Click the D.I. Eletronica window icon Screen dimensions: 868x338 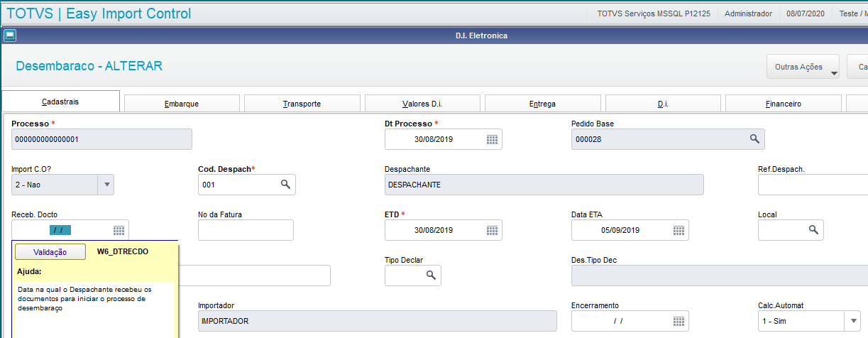pyautogui.click(x=9, y=36)
